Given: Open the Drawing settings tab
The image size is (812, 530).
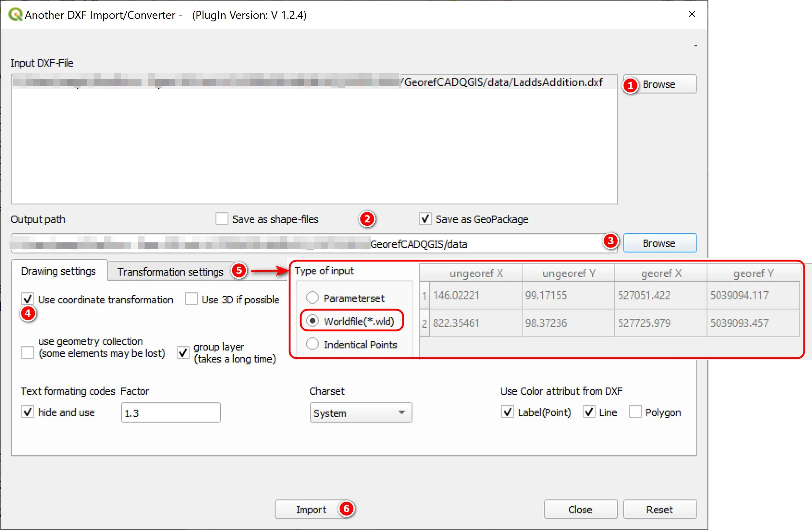Looking at the screenshot, I should [x=58, y=271].
